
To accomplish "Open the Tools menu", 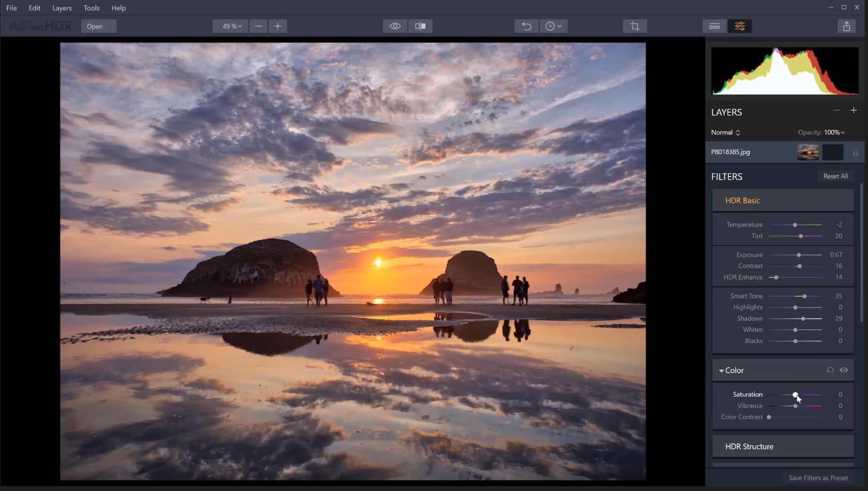I will pos(91,8).
